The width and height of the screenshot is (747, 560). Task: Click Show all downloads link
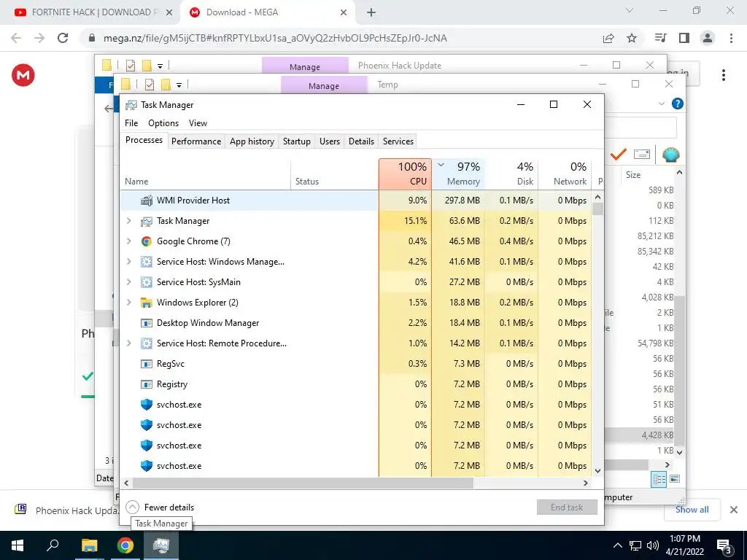(x=692, y=509)
